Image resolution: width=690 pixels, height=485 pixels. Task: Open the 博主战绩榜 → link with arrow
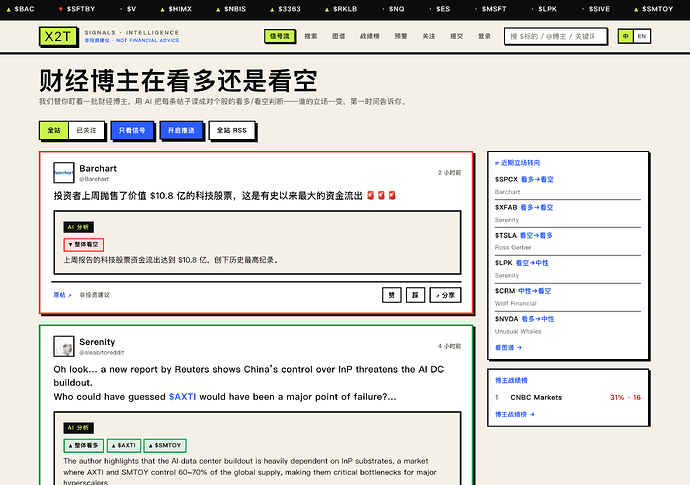[x=514, y=414]
